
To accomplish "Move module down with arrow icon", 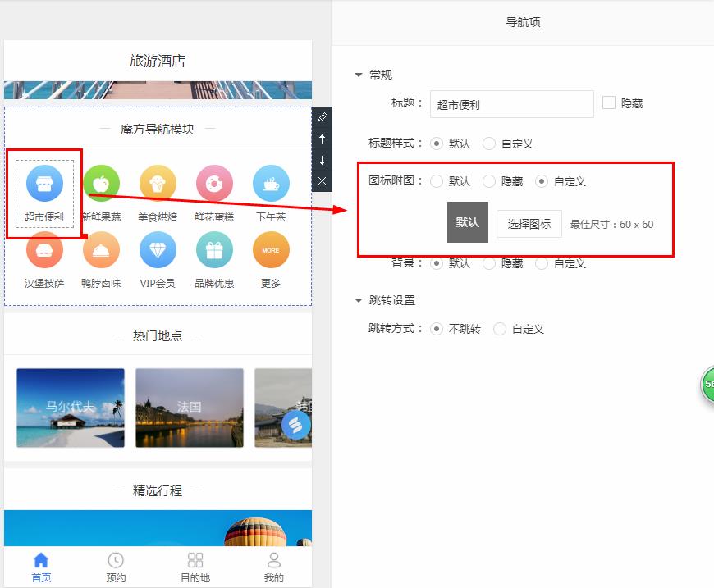I will (x=323, y=160).
